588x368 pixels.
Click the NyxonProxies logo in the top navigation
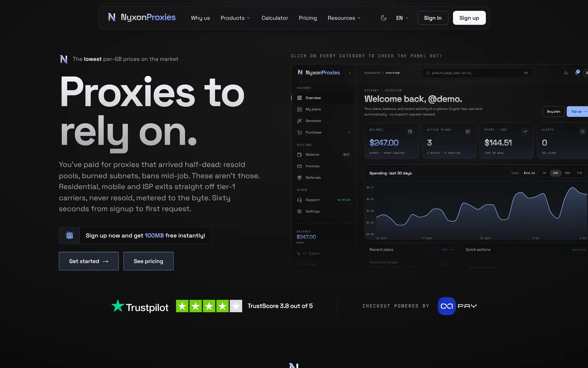coord(142,17)
